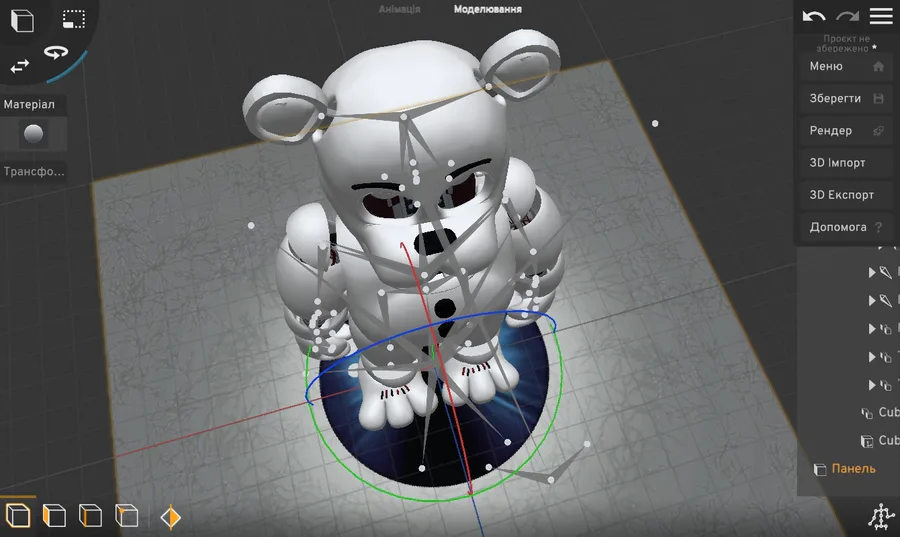Choose 3D Експорт
Image resolution: width=900 pixels, height=537 pixels.
point(847,195)
